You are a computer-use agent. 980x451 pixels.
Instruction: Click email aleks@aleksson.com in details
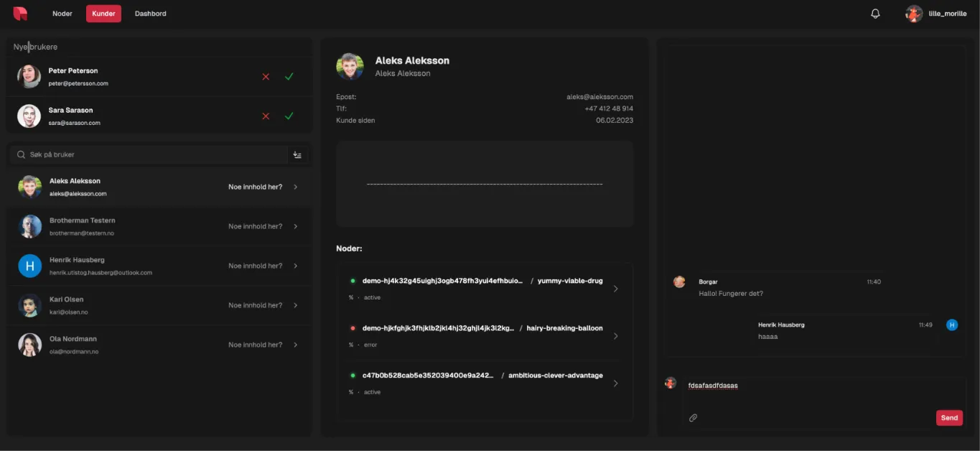tap(599, 97)
